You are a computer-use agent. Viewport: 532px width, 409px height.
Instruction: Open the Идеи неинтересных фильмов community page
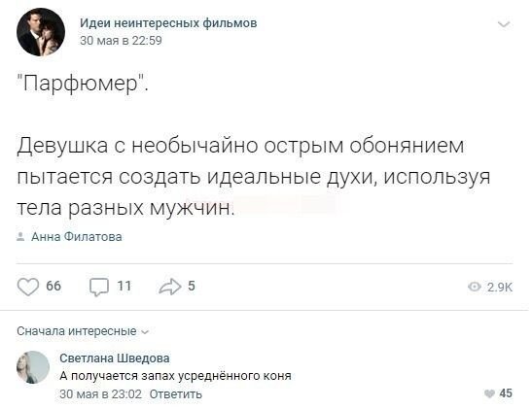pyautogui.click(x=168, y=22)
